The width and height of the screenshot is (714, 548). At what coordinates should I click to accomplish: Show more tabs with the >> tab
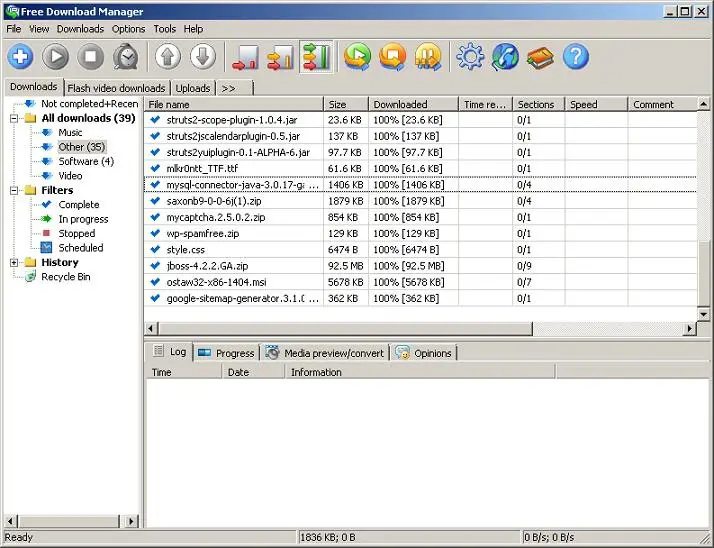[235, 88]
